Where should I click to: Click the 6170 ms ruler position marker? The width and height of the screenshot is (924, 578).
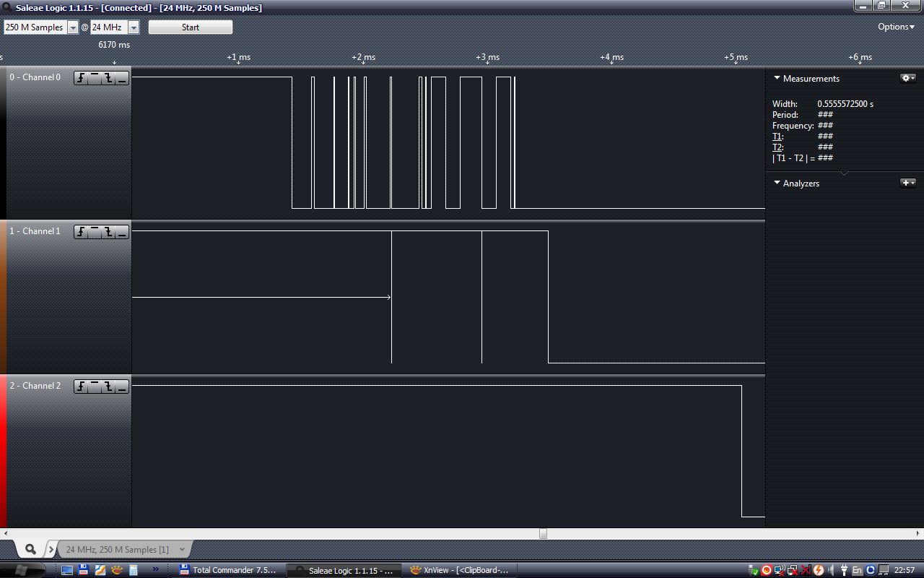[114, 45]
